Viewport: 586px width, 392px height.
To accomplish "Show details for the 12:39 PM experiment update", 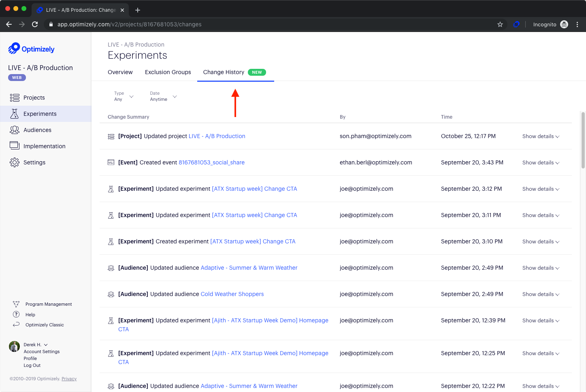I will [541, 321].
